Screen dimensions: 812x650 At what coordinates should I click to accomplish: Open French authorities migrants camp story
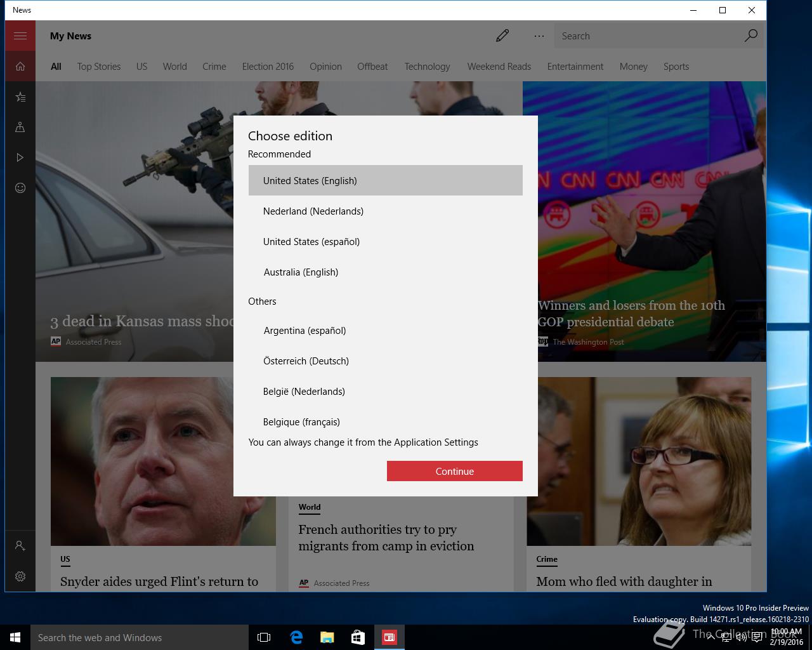point(386,538)
